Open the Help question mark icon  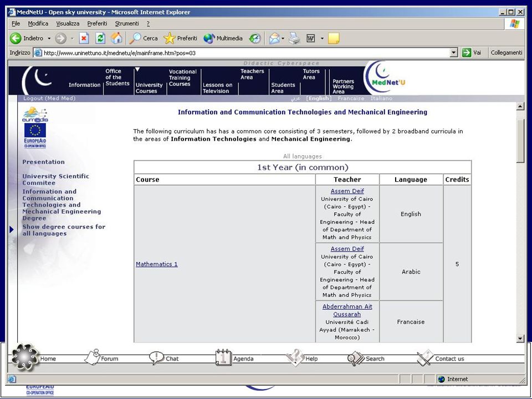coord(295,357)
